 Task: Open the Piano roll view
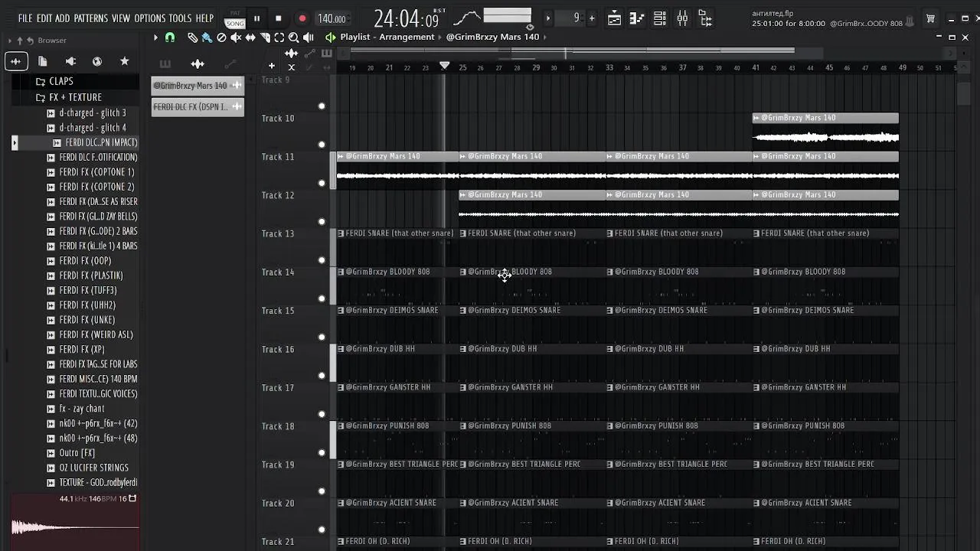pos(637,18)
